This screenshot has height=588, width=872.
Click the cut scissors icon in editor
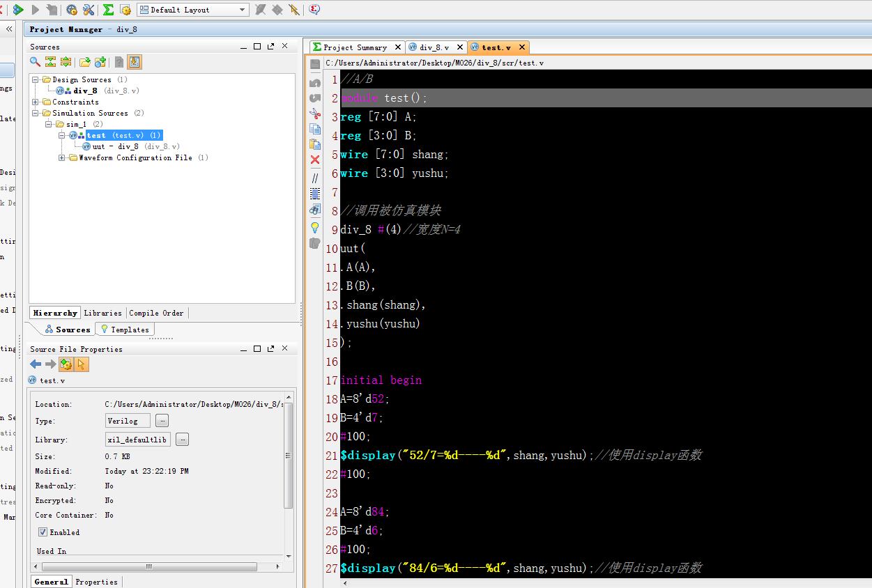[315, 114]
